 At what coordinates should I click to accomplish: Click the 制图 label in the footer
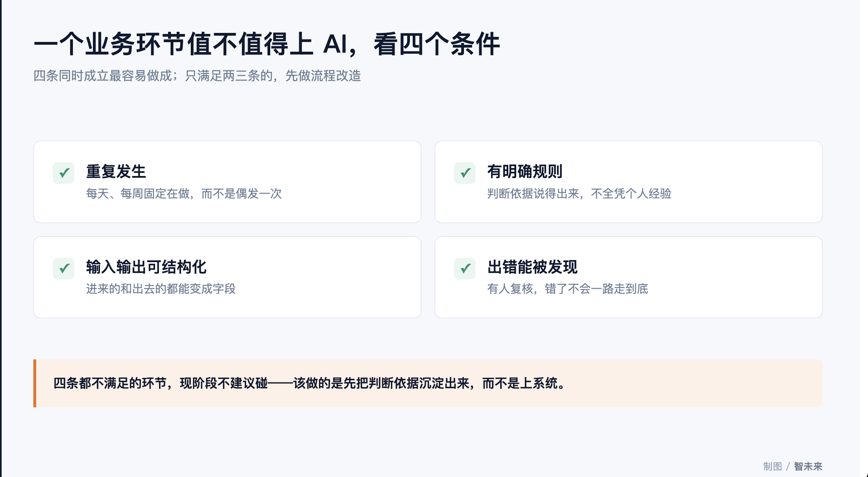pyautogui.click(x=772, y=466)
